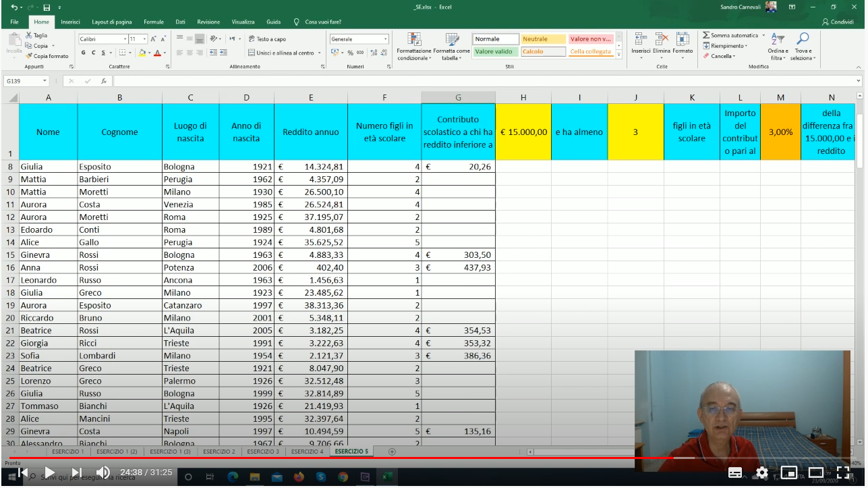Open the Layout di pagina tab
868x488 pixels.
(x=112, y=22)
